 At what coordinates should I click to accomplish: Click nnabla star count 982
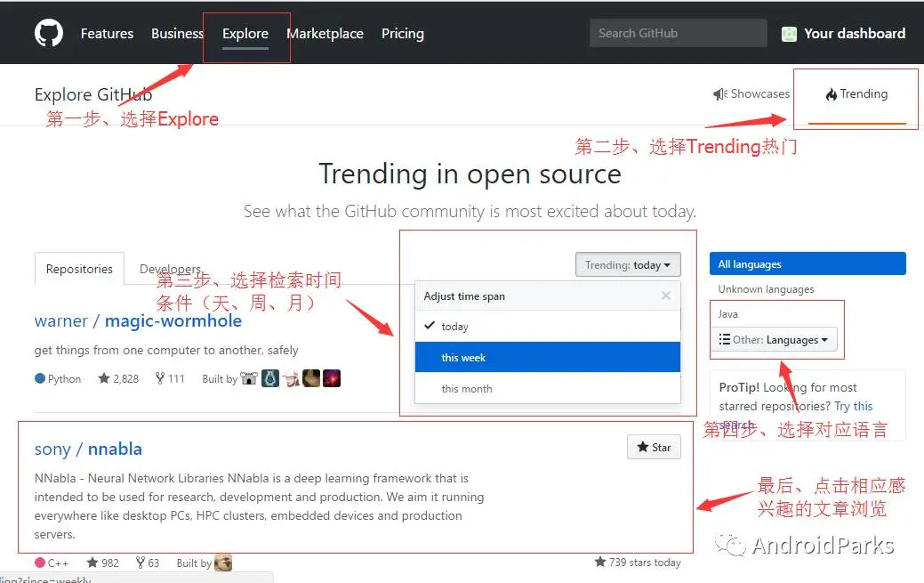pyautogui.click(x=102, y=563)
